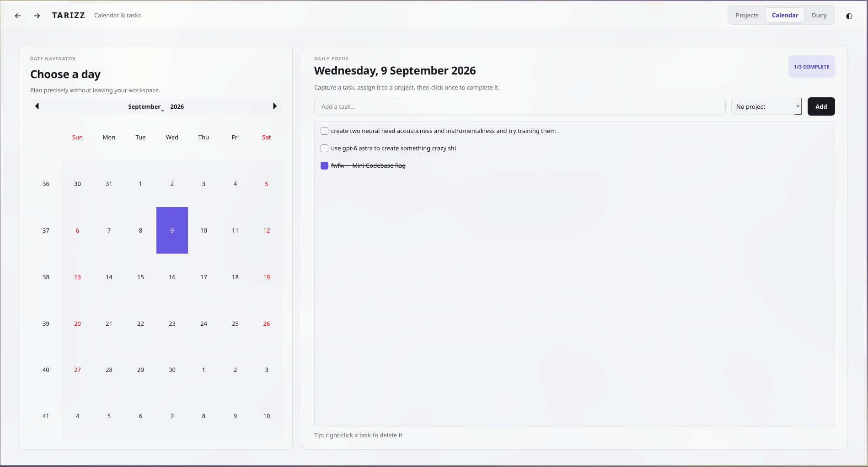Click the TARIZZ logo
This screenshot has width=868, height=467.
tap(69, 16)
